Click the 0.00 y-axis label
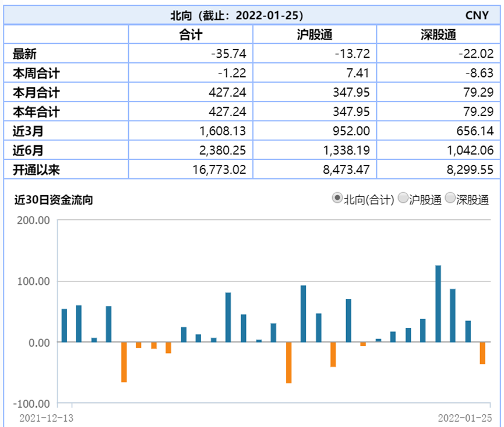Viewport: 504px width, 427px height. tap(39, 343)
